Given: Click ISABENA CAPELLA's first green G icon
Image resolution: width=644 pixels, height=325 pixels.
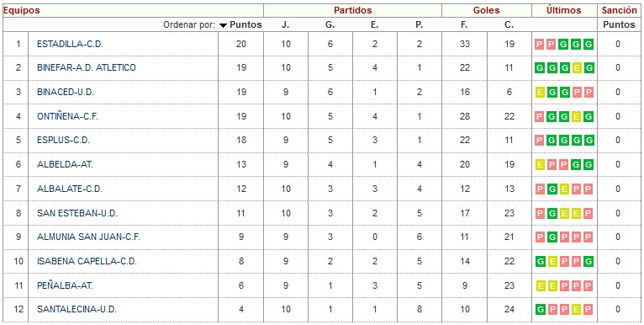Looking at the screenshot, I should click(540, 262).
